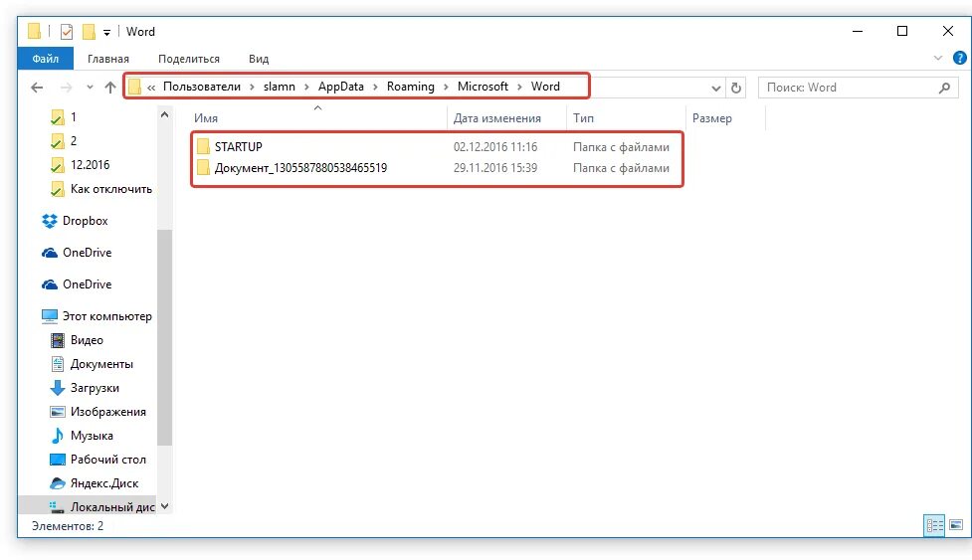Navigate to Roaming in breadcrumb
This screenshot has height=560, width=972.
click(x=410, y=87)
